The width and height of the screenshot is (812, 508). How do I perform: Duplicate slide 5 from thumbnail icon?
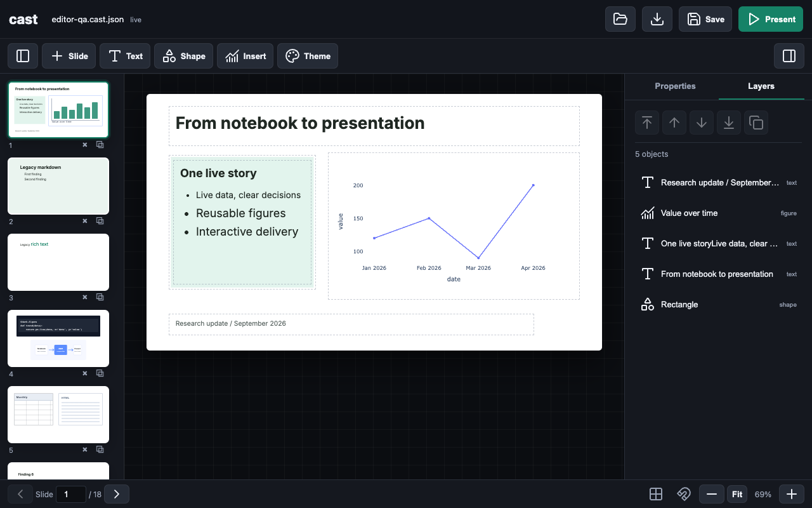100,450
